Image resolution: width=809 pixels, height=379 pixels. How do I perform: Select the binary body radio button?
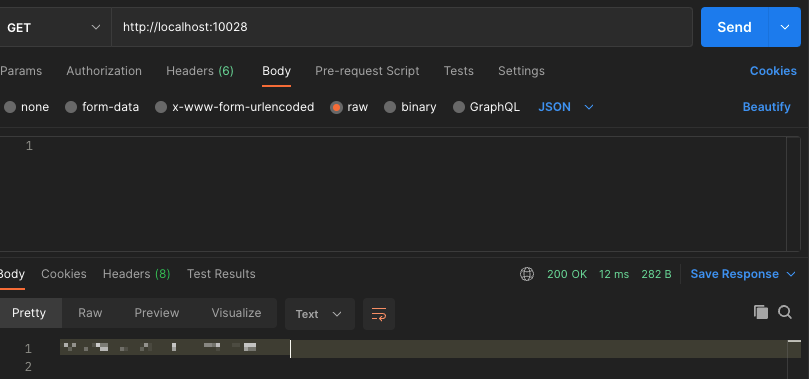pos(390,107)
